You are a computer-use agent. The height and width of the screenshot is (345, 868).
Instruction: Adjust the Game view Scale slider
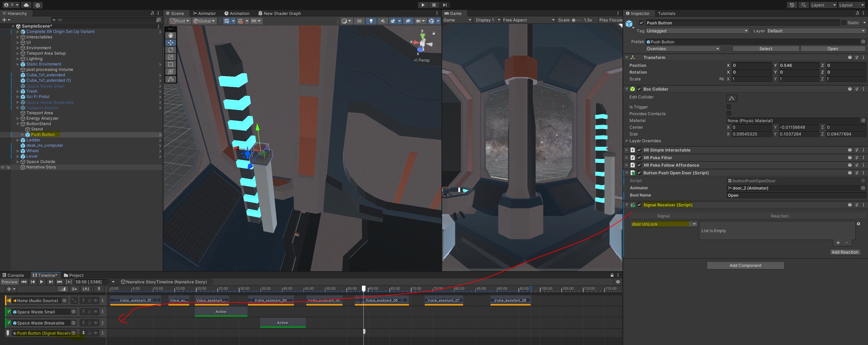click(573, 20)
